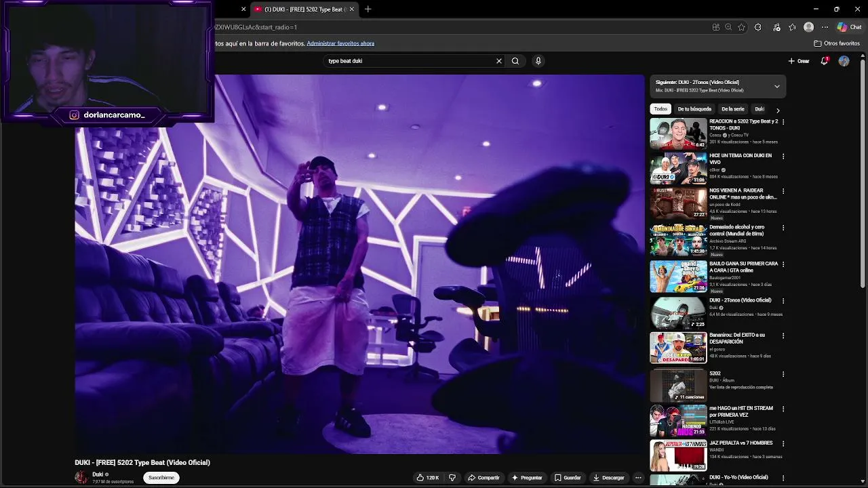Open the media control music note icon
The height and width of the screenshot is (488, 868).
[777, 27]
